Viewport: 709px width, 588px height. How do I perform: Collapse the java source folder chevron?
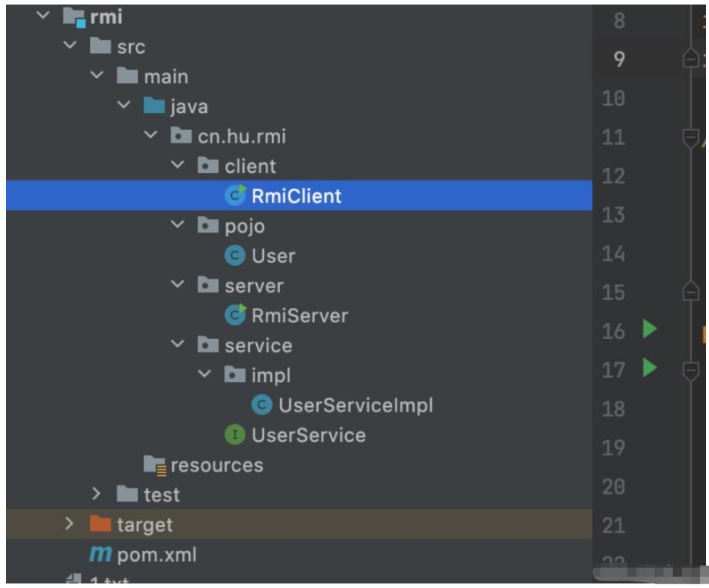click(x=123, y=106)
